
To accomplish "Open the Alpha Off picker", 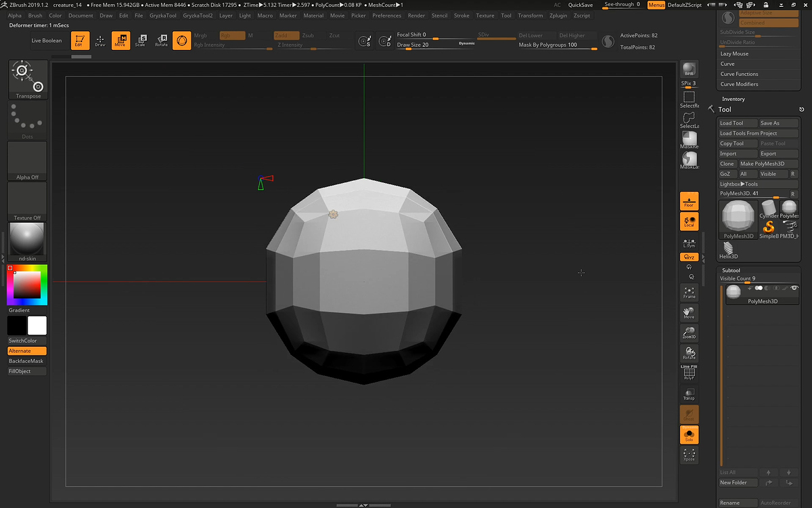I will coord(28,161).
